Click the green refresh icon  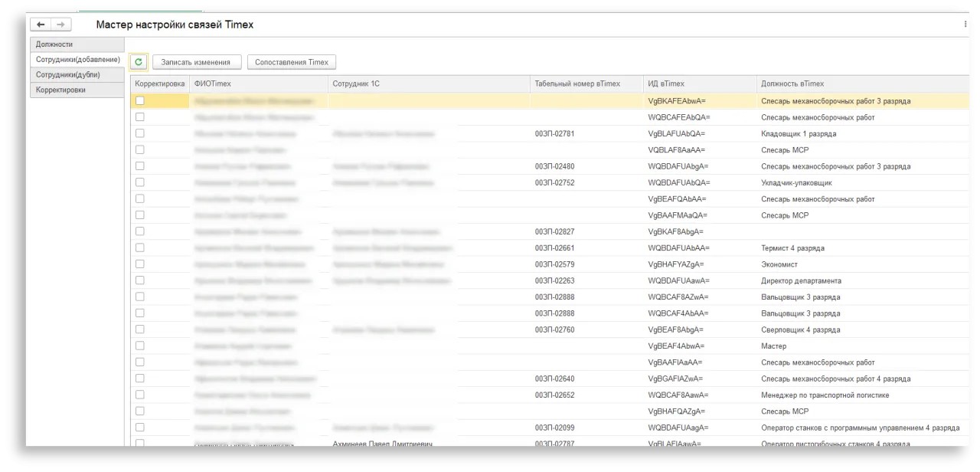139,62
